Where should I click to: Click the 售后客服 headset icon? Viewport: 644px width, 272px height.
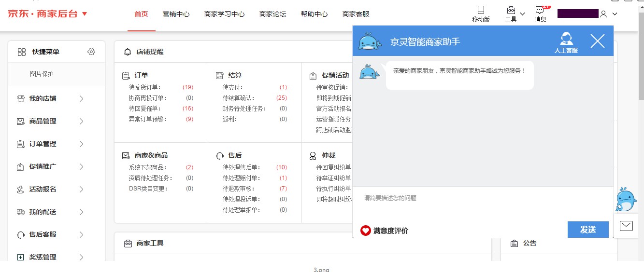pyautogui.click(x=20, y=234)
